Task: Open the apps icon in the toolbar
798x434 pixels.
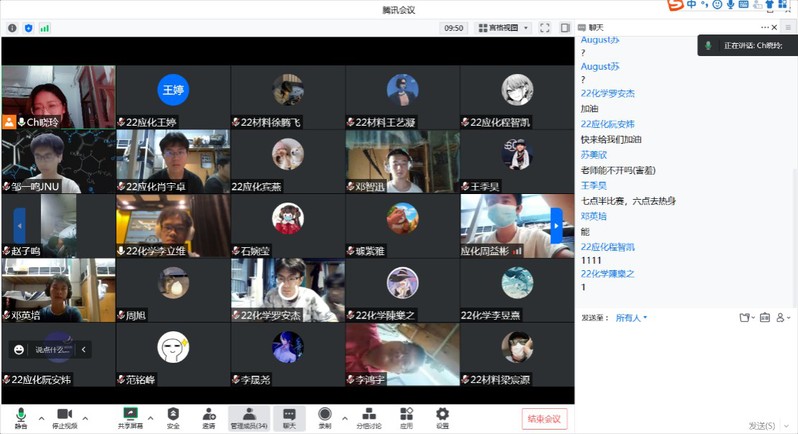Action: coord(407,416)
